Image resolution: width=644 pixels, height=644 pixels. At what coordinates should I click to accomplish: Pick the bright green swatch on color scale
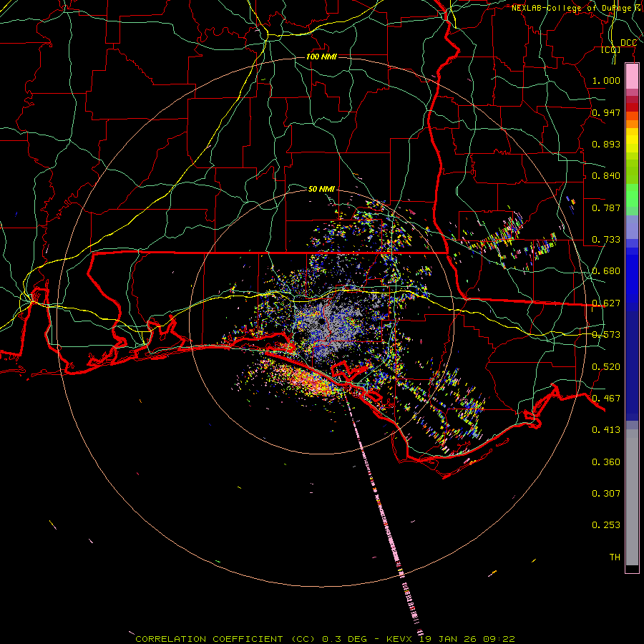(632, 195)
